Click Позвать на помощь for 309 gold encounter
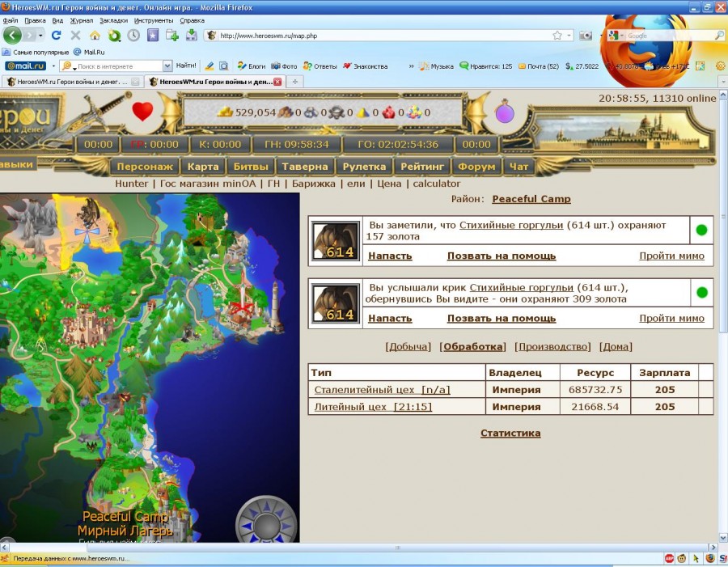The width and height of the screenshot is (728, 567). [502, 319]
